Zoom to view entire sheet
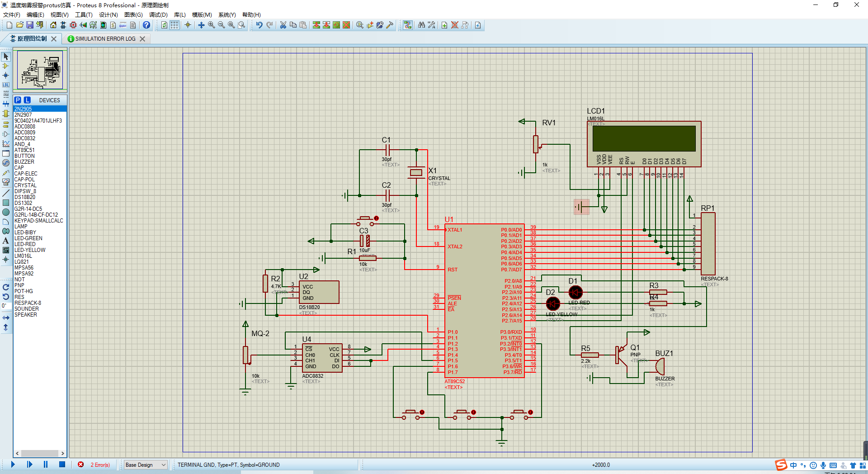The width and height of the screenshot is (868, 474). (x=231, y=25)
